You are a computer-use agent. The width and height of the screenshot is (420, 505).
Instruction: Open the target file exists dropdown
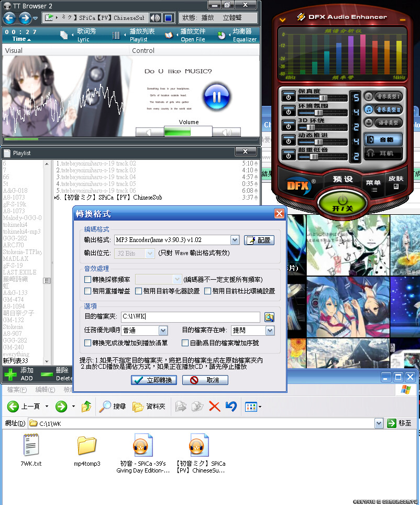[x=270, y=331]
